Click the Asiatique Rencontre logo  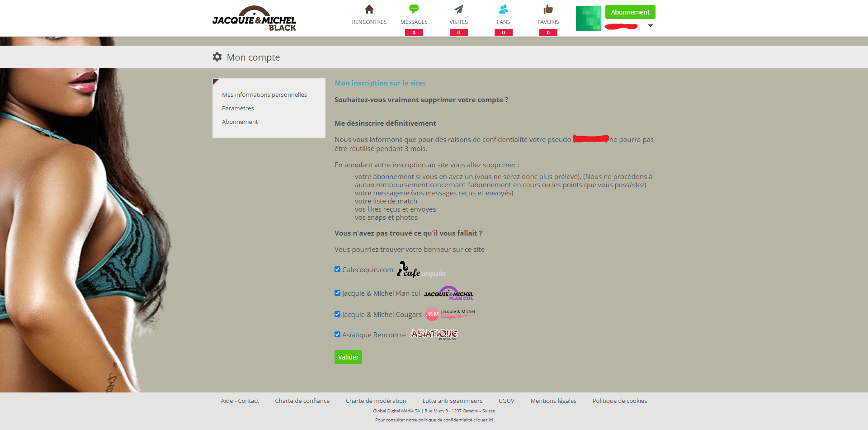click(434, 334)
